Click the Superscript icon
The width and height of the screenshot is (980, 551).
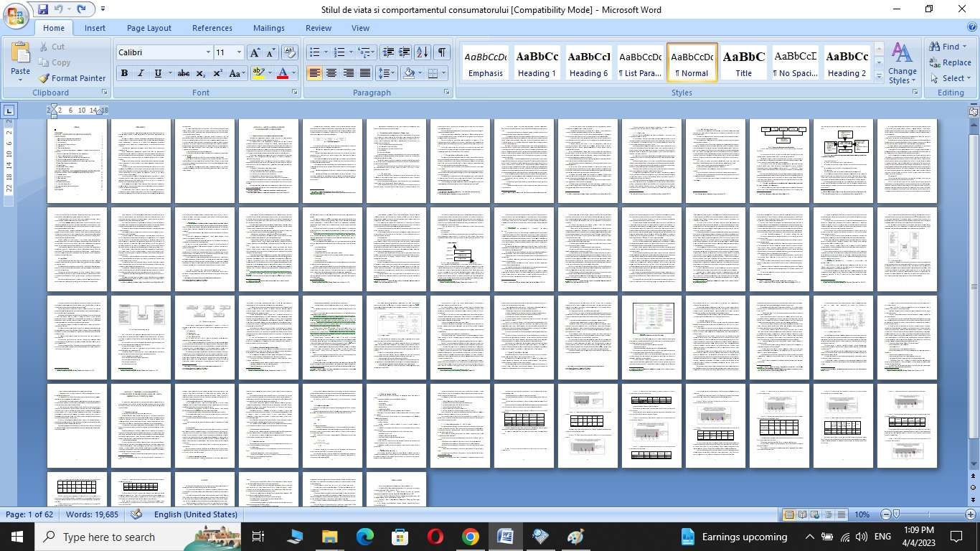217,73
